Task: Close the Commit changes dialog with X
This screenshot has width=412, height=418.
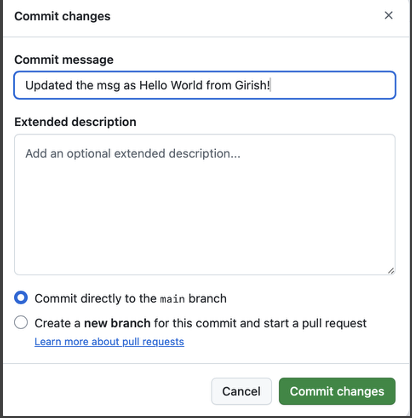Action: pos(388,15)
